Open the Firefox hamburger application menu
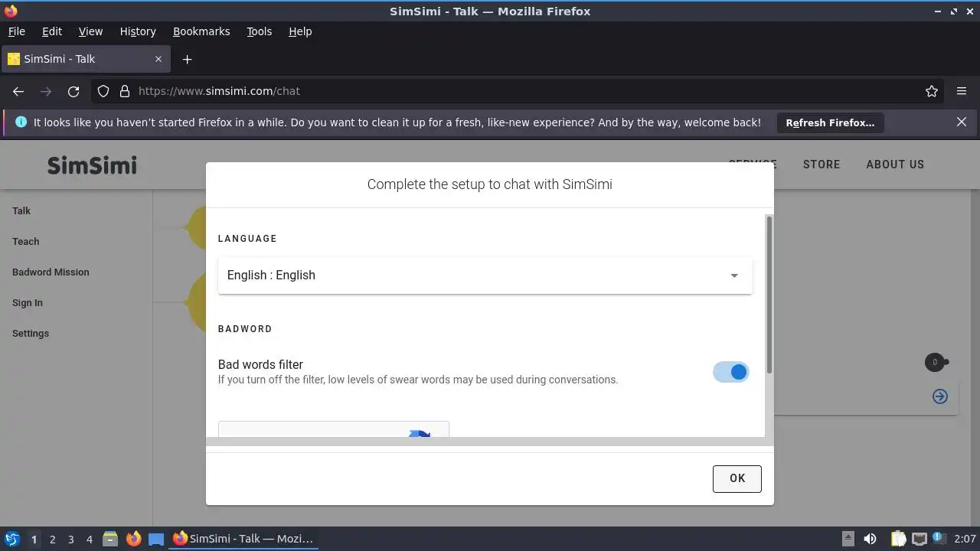The height and width of the screenshot is (551, 980). pyautogui.click(x=962, y=91)
